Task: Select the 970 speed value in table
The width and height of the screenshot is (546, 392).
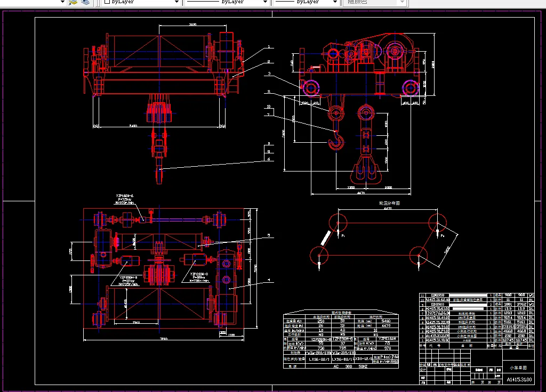Action: pos(387,348)
